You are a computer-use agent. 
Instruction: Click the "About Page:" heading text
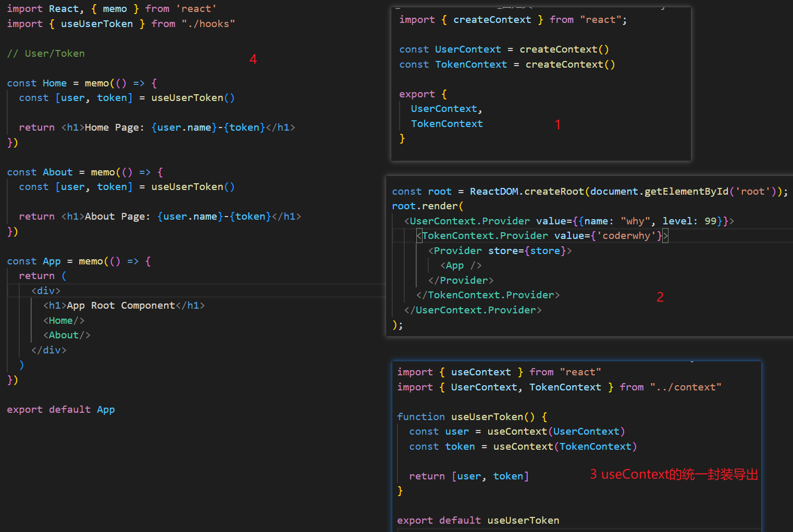tap(118, 217)
